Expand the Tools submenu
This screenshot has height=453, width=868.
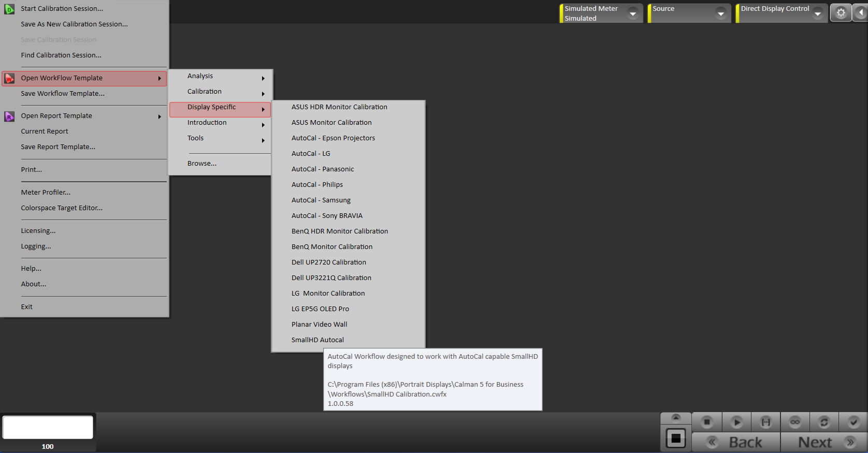click(220, 138)
